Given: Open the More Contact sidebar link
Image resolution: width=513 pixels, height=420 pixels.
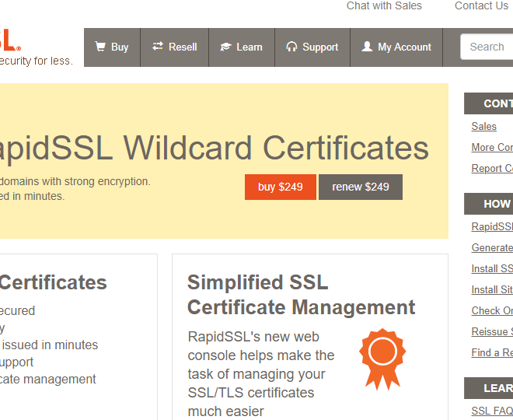Looking at the screenshot, I should pos(492,147).
